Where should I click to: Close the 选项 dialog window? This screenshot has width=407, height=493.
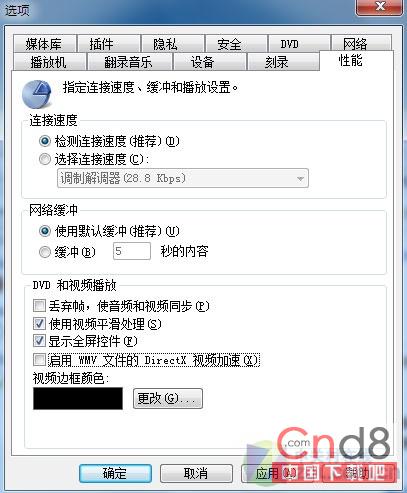tap(380, 7)
